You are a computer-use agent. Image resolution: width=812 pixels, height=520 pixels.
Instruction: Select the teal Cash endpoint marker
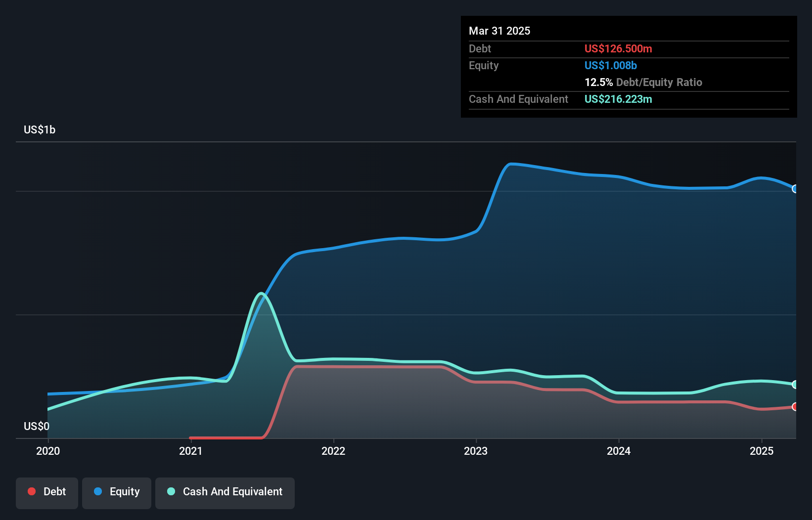point(795,385)
